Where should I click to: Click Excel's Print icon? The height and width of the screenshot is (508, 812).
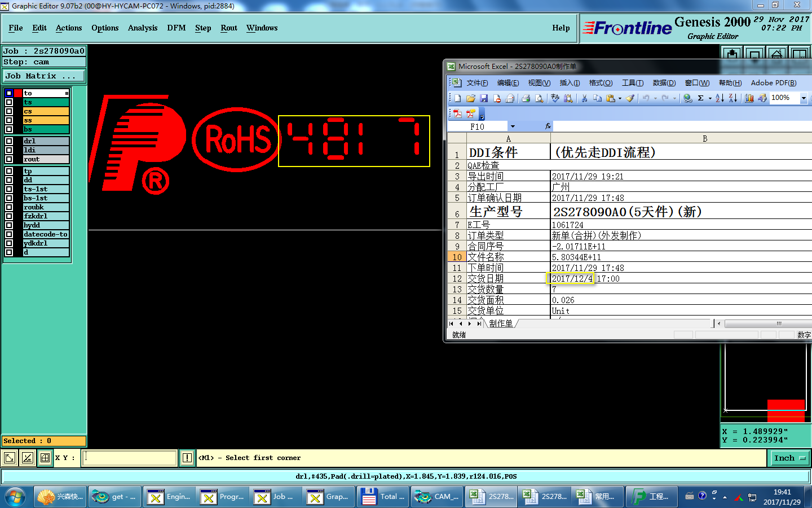click(526, 98)
